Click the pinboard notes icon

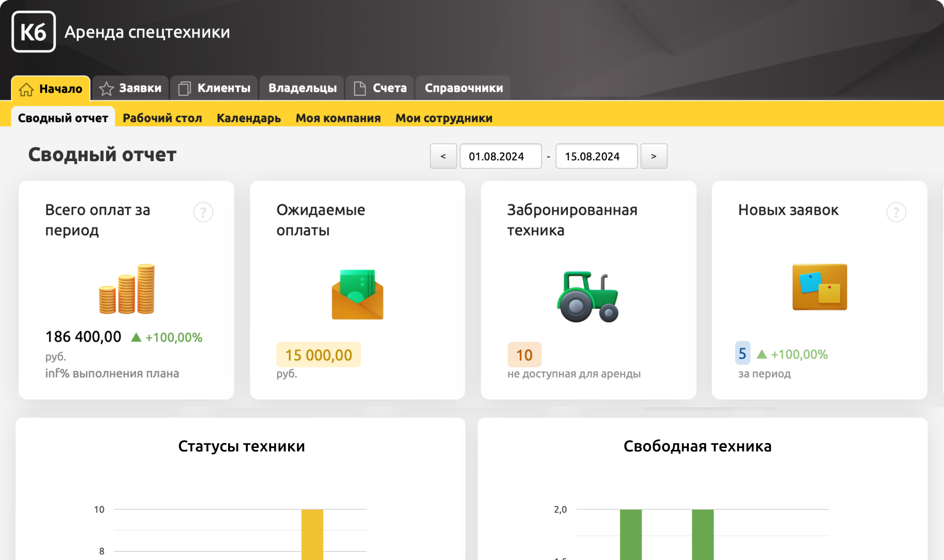coord(819,287)
